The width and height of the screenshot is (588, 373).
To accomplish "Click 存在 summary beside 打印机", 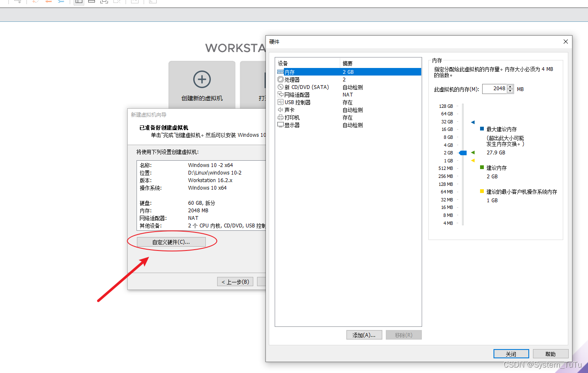I will point(348,117).
